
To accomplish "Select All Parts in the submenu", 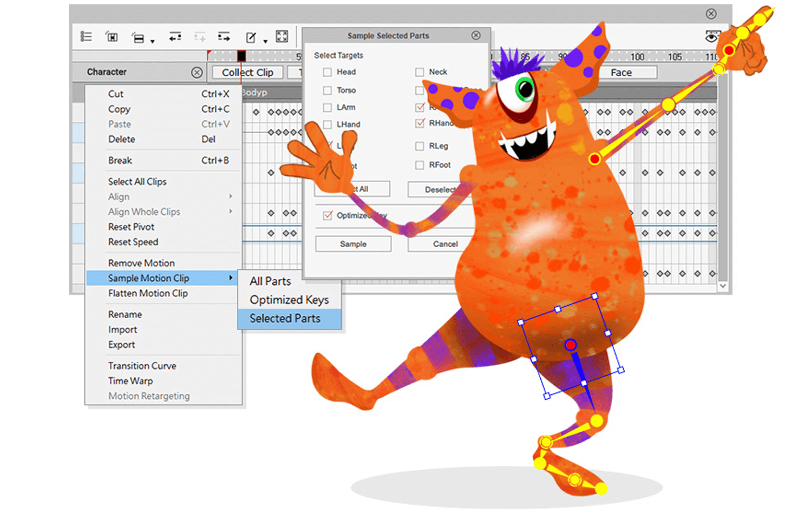I will 290,281.
